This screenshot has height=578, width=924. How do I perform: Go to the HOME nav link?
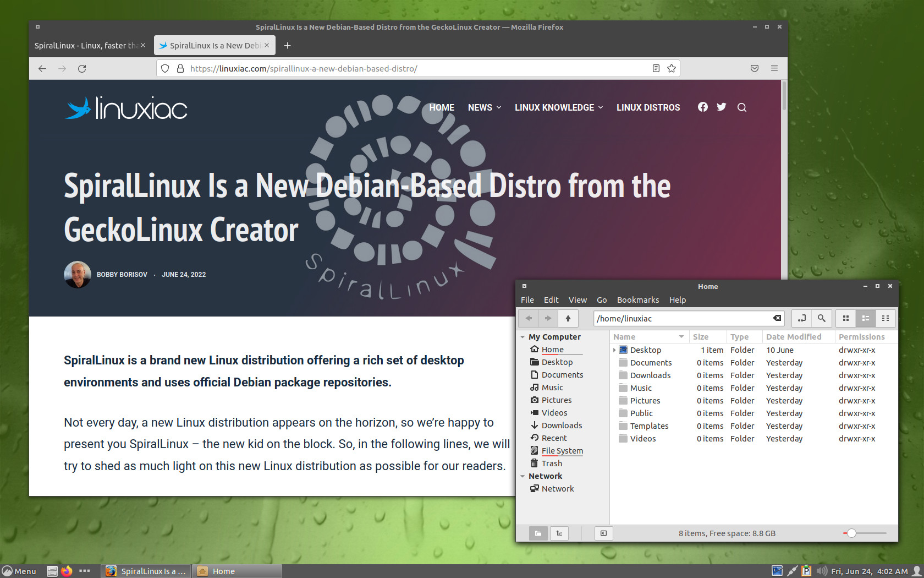(442, 107)
